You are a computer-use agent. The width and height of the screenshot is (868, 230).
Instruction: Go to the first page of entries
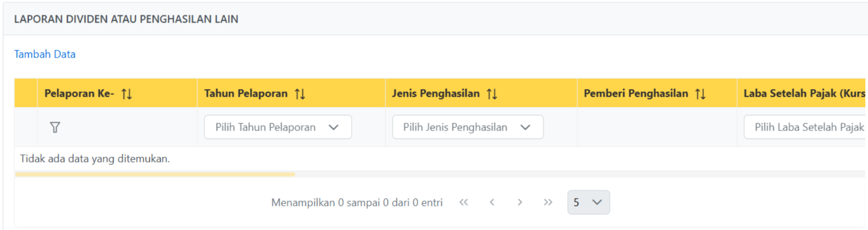click(x=463, y=202)
